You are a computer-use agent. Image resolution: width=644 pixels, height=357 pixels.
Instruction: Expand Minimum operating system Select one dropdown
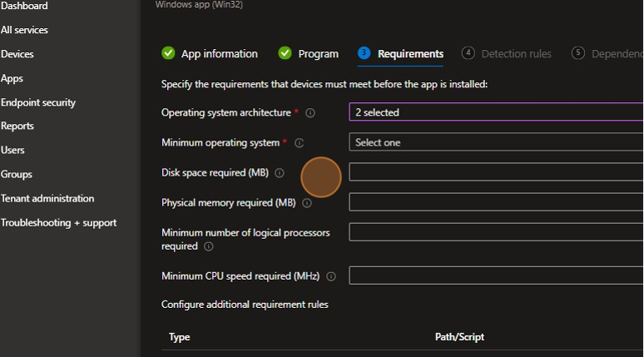[x=496, y=142]
